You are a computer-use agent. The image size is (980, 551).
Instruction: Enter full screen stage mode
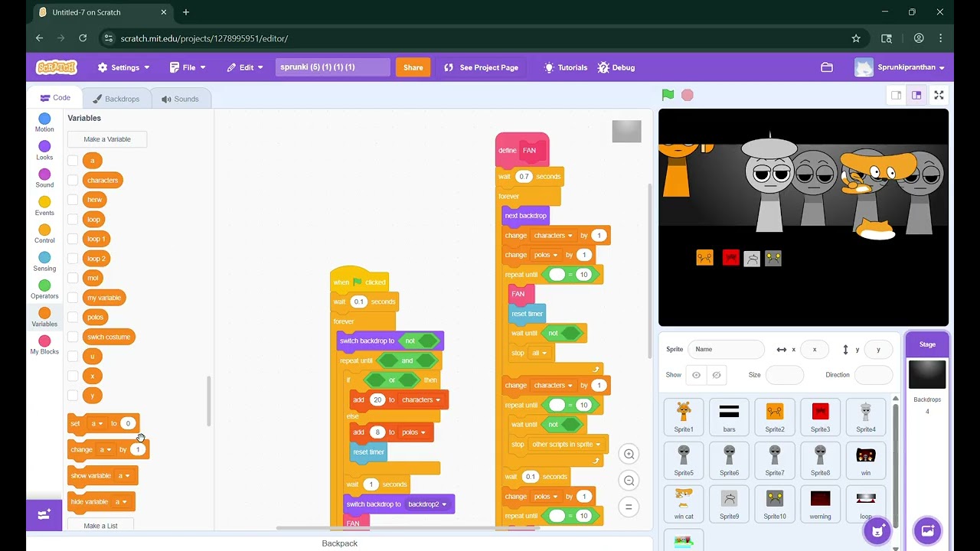pyautogui.click(x=939, y=95)
